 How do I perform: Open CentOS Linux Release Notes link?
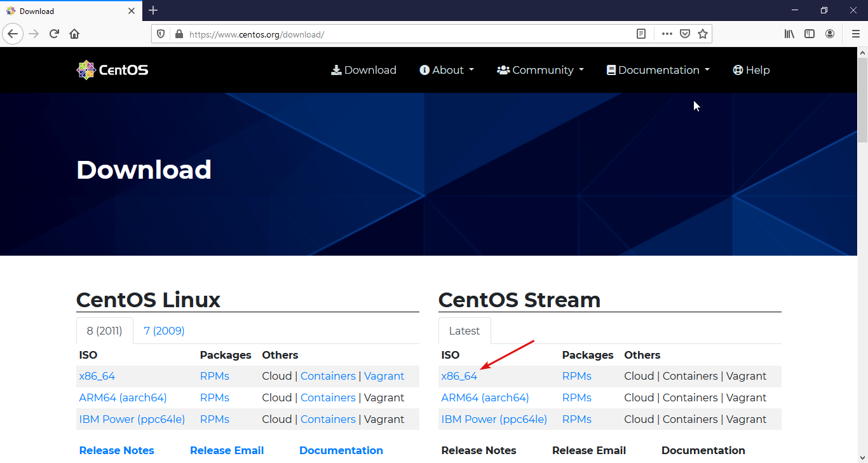click(x=117, y=450)
